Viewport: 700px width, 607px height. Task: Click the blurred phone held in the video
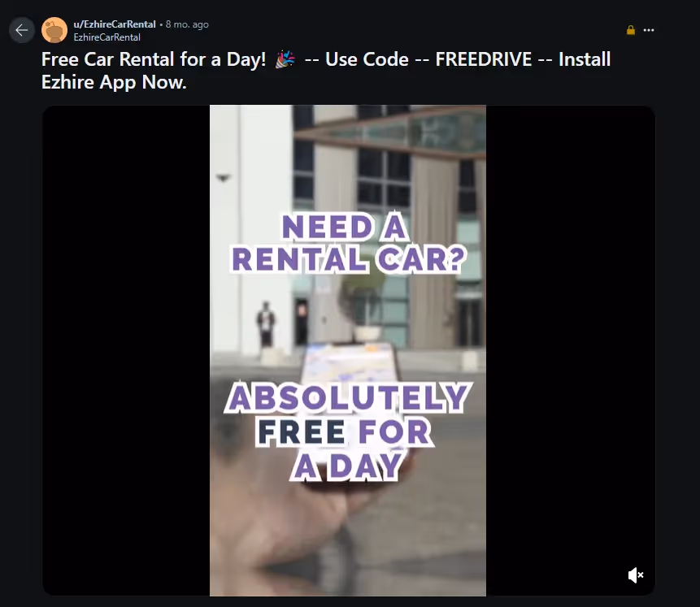click(x=350, y=366)
